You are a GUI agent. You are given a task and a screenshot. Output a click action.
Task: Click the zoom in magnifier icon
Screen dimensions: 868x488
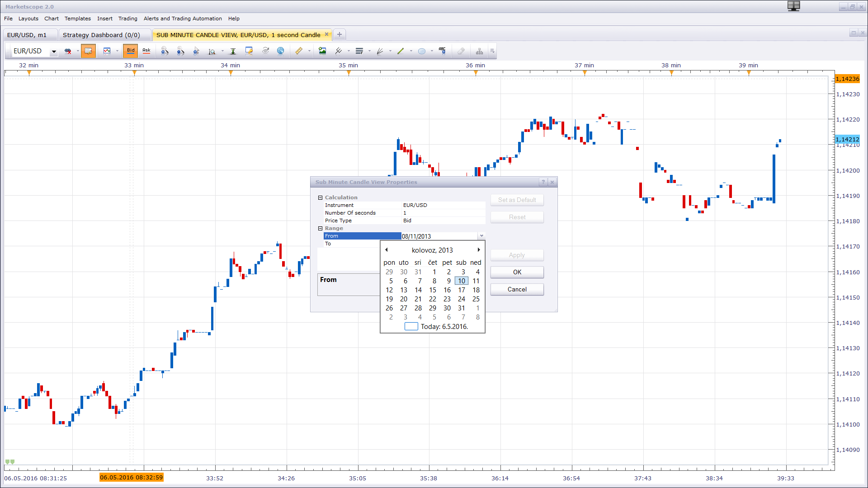165,51
